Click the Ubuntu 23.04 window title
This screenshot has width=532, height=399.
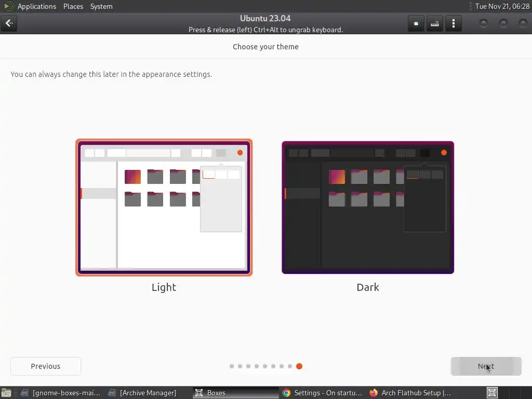point(265,18)
